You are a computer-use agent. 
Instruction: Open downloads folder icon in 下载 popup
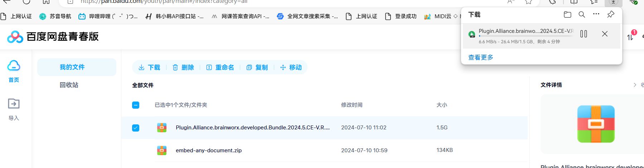pos(567,15)
